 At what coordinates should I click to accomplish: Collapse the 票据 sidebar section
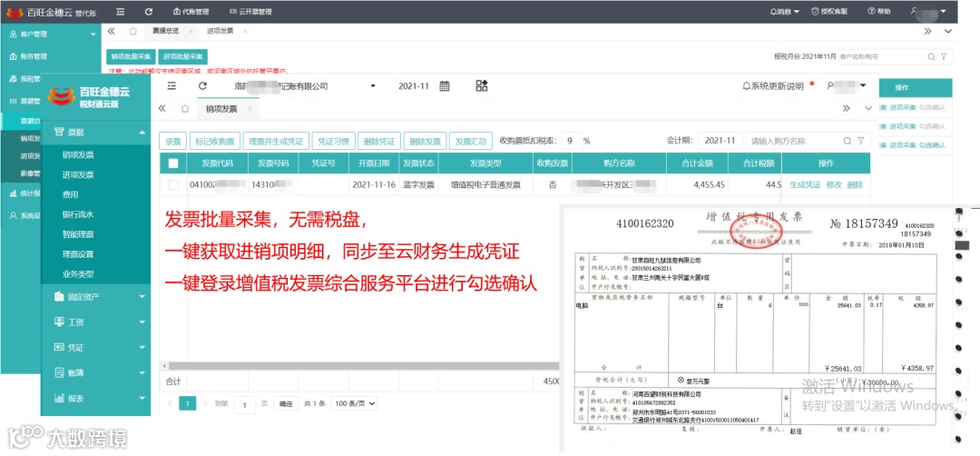pyautogui.click(x=95, y=132)
